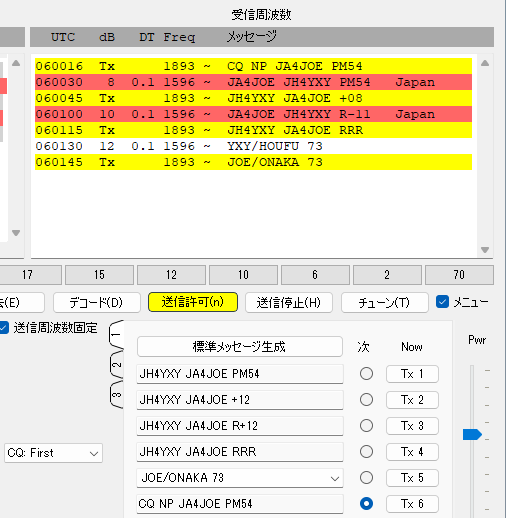This screenshot has height=518, width=506.
Task: Select next radio button for Tx 4
Action: (x=366, y=452)
